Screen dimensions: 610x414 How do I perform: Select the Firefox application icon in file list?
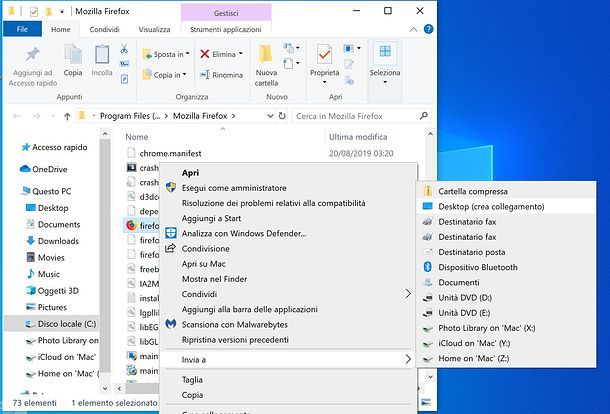(131, 225)
